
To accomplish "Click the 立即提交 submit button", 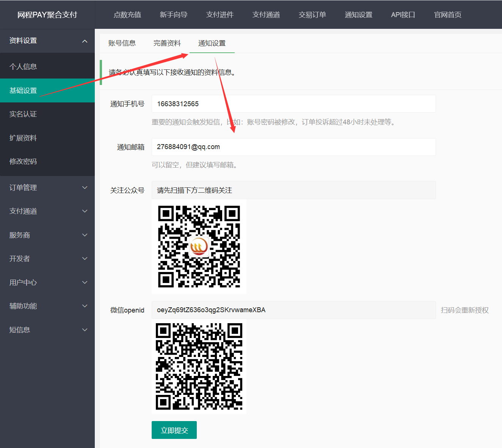I will click(174, 430).
